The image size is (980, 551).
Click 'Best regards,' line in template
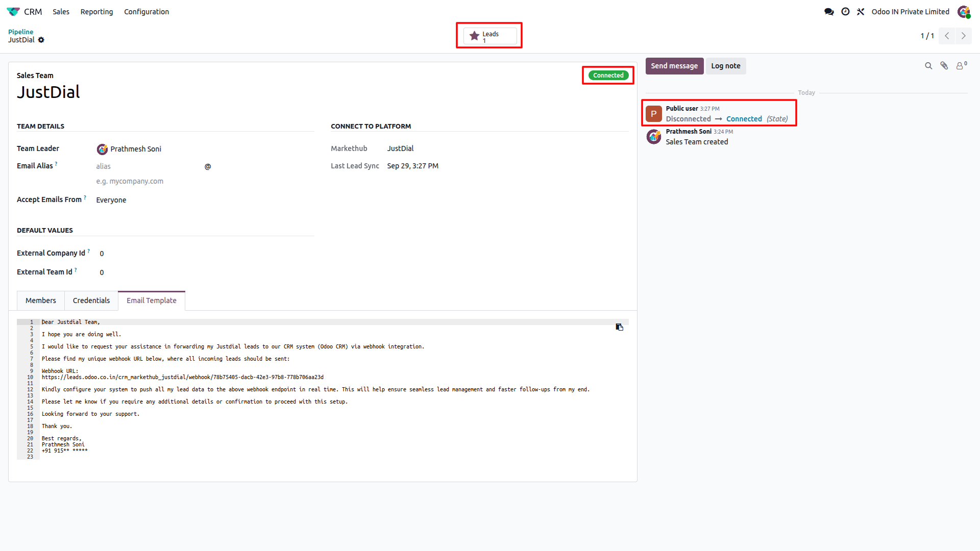tap(61, 439)
